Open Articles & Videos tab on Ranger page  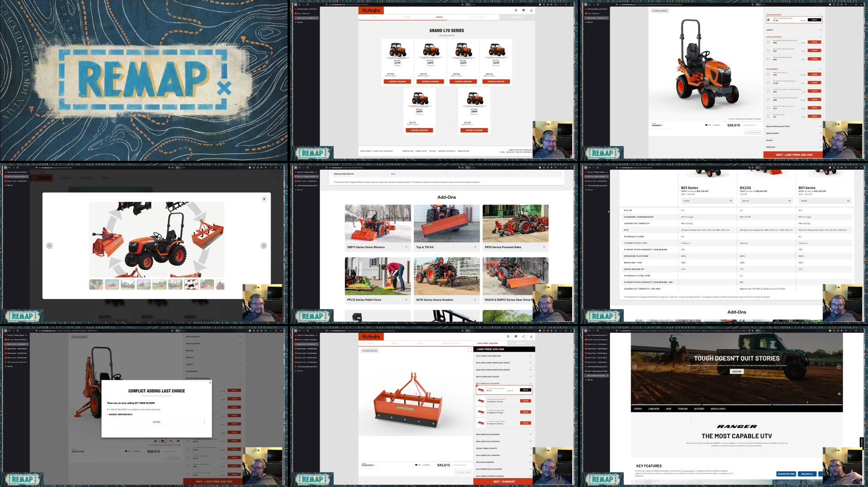click(x=718, y=409)
